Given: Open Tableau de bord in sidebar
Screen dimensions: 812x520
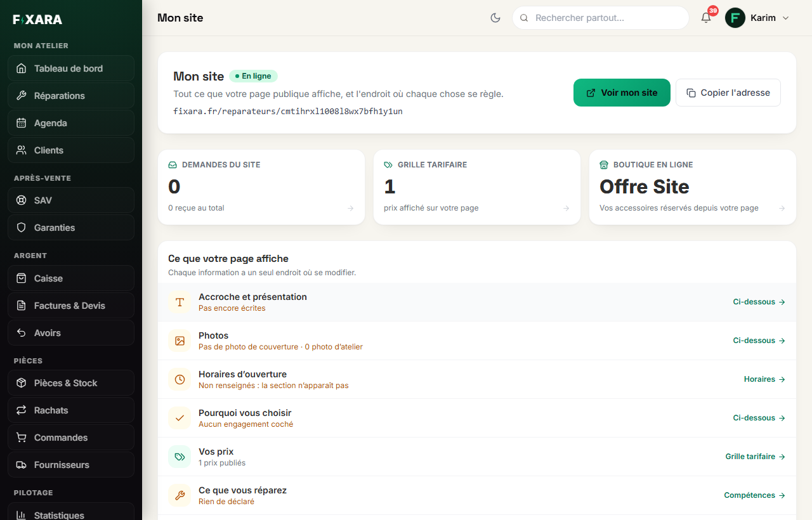Looking at the screenshot, I should click(x=71, y=68).
